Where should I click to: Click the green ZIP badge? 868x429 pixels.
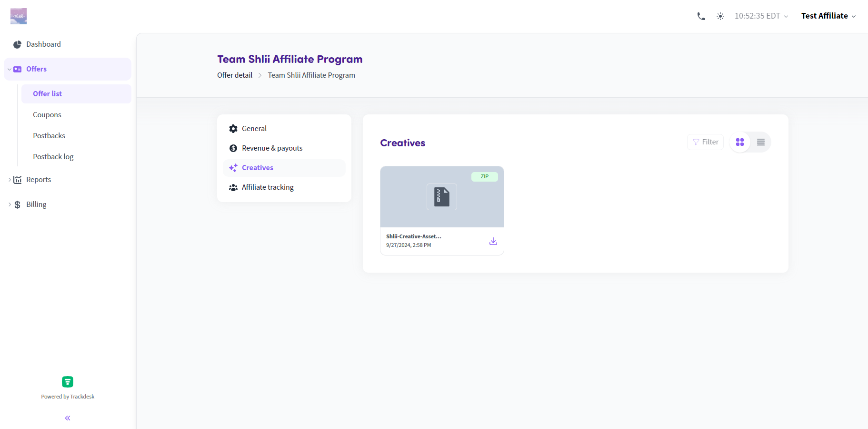coord(485,177)
